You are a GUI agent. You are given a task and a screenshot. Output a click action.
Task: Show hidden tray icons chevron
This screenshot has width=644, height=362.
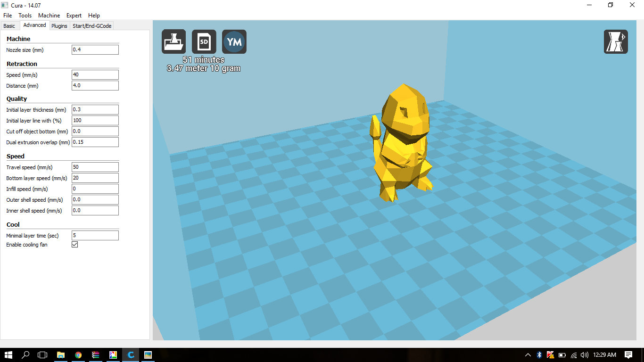pos(528,355)
